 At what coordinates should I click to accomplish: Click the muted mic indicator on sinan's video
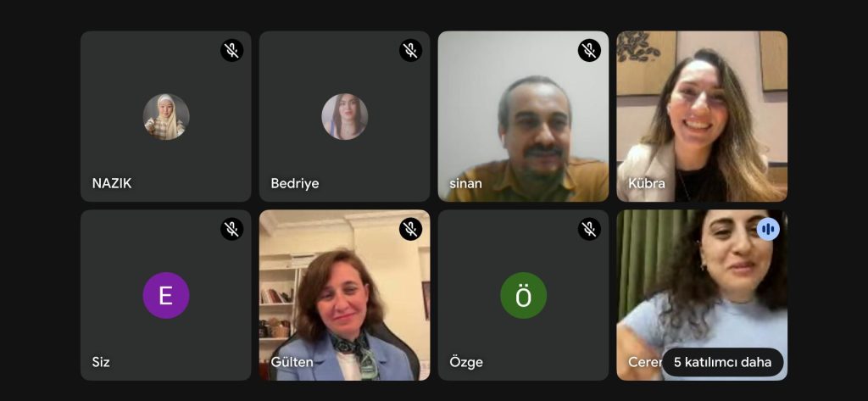590,50
